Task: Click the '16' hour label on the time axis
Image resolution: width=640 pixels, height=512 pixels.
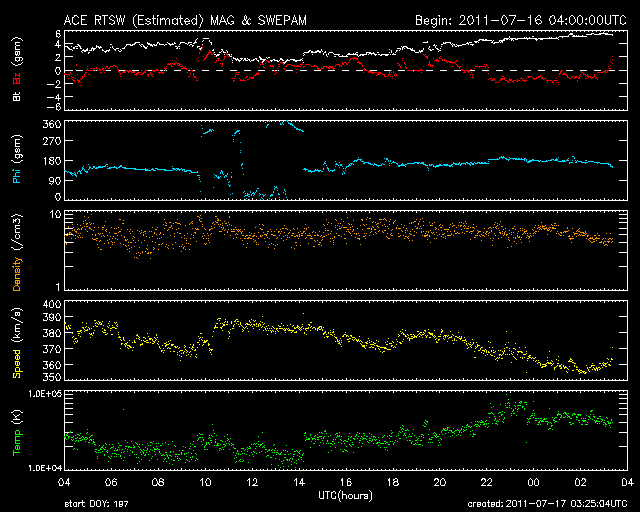Action: coord(346,483)
